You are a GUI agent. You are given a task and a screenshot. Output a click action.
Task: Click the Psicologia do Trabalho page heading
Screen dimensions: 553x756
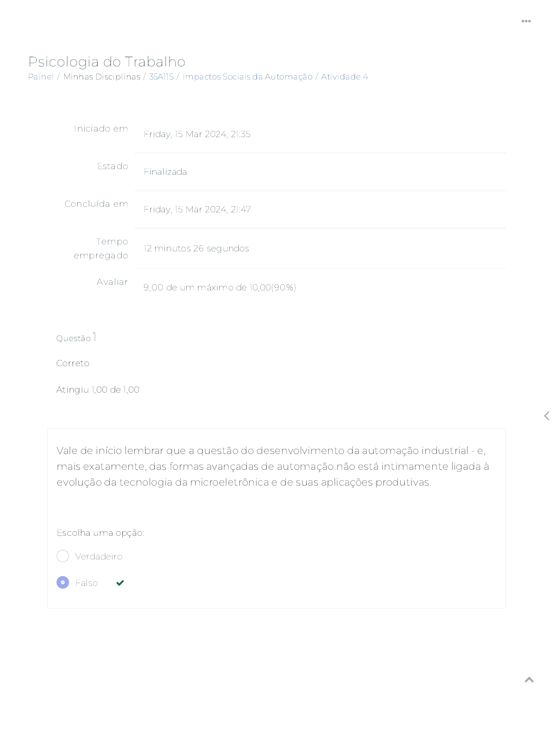click(107, 61)
